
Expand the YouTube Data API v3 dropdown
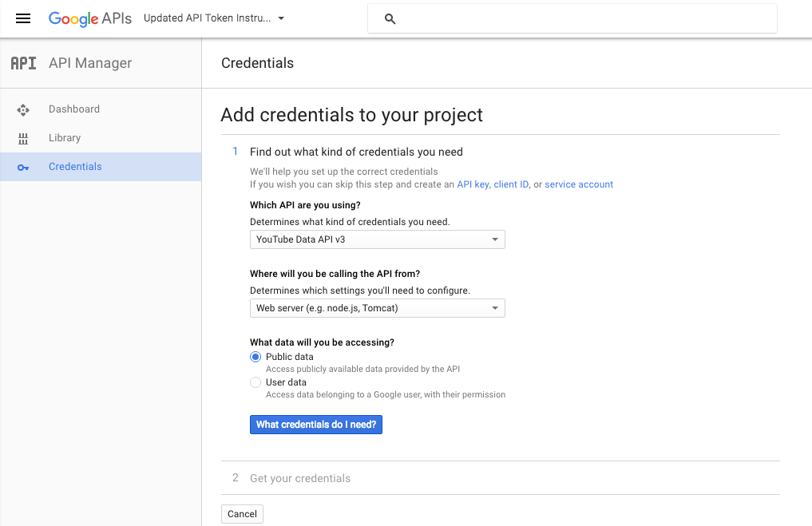[377, 239]
